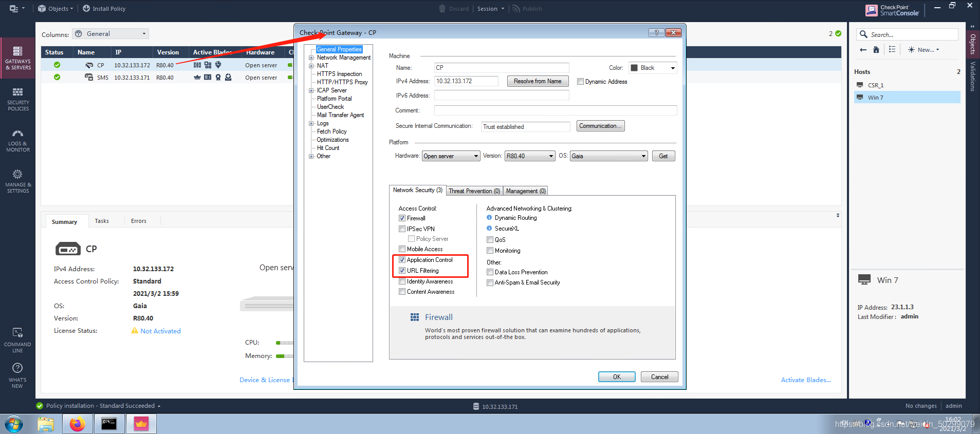Click the CP gateway object icon in the list
The width and height of the screenshot is (980, 434).
[89, 65]
